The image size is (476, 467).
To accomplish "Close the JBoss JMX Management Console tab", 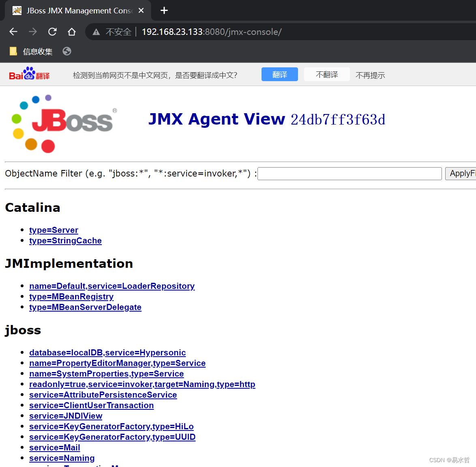I will [141, 11].
